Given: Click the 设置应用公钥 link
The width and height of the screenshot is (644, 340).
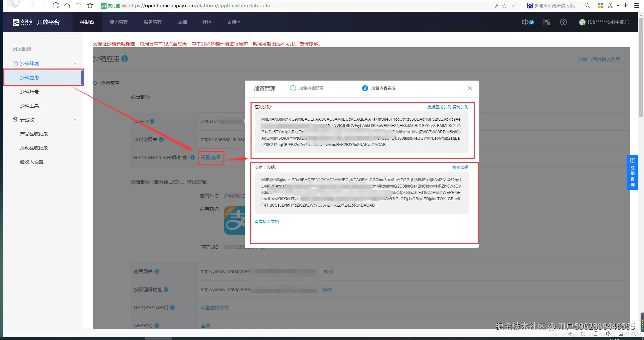Looking at the screenshot, I should click(x=215, y=308).
